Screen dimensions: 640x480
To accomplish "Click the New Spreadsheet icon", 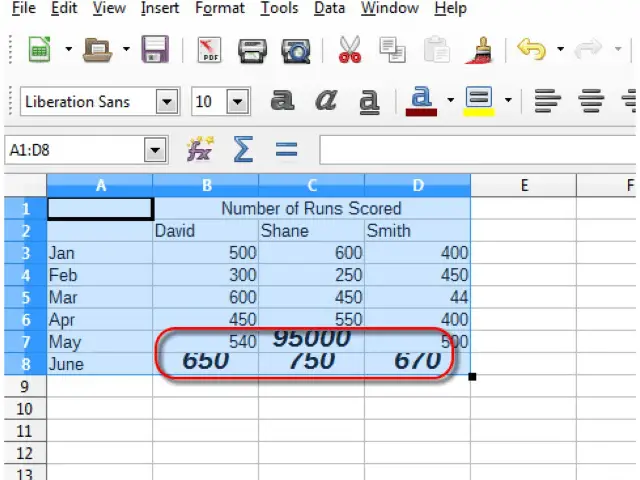I will point(40,49).
